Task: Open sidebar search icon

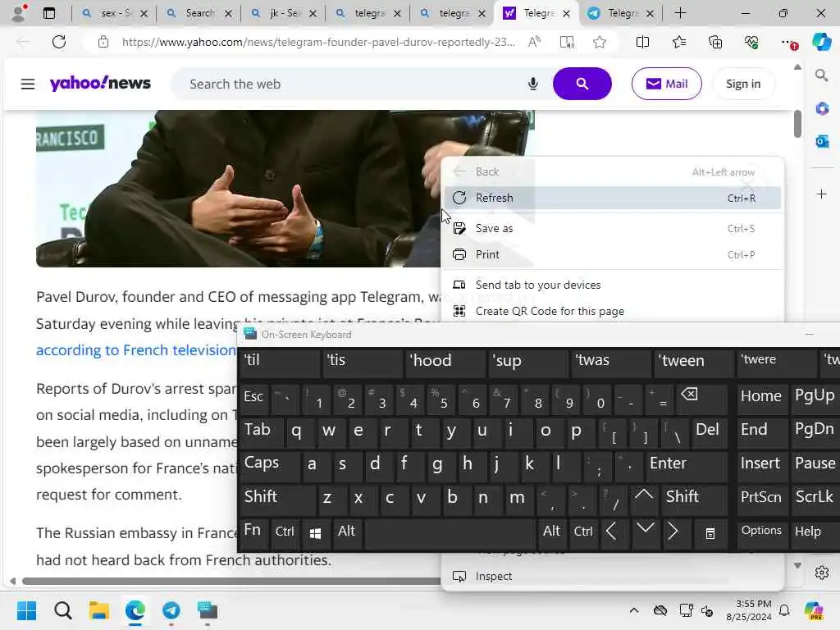Action: coord(821,75)
